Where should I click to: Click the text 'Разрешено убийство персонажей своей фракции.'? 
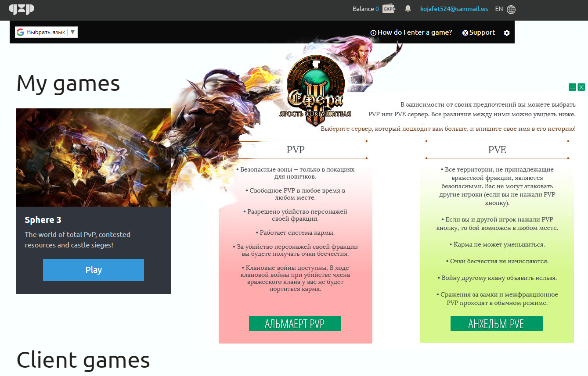click(x=295, y=215)
